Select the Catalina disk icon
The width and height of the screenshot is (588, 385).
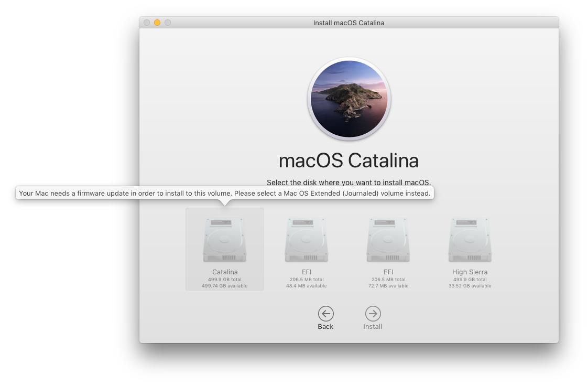pyautogui.click(x=225, y=239)
